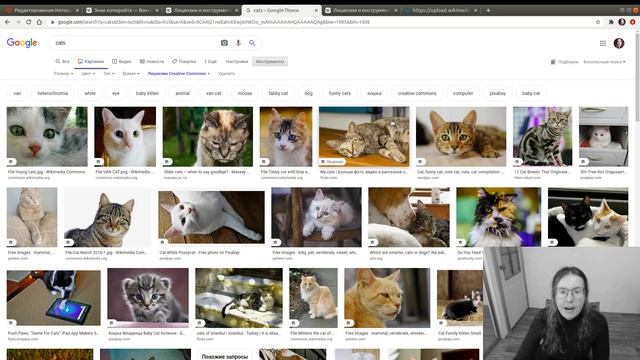
Task: Open the browser extensions puzzle icon
Action: 611,22
